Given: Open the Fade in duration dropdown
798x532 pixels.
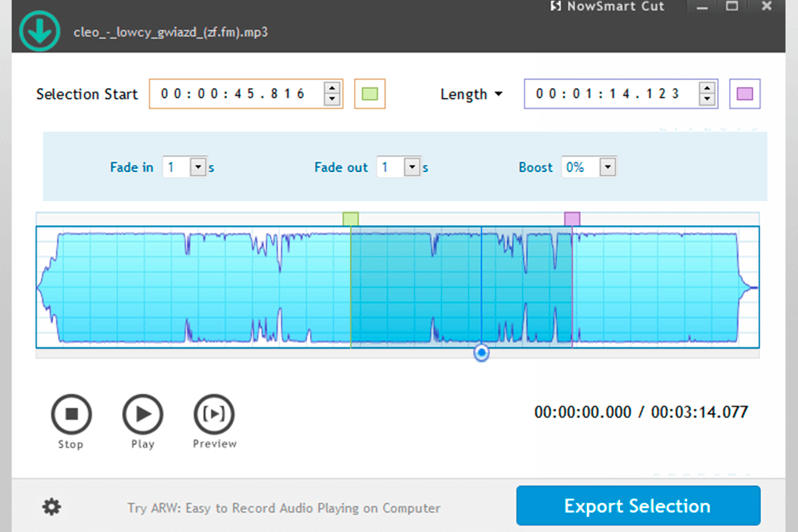Looking at the screenshot, I should tap(198, 167).
